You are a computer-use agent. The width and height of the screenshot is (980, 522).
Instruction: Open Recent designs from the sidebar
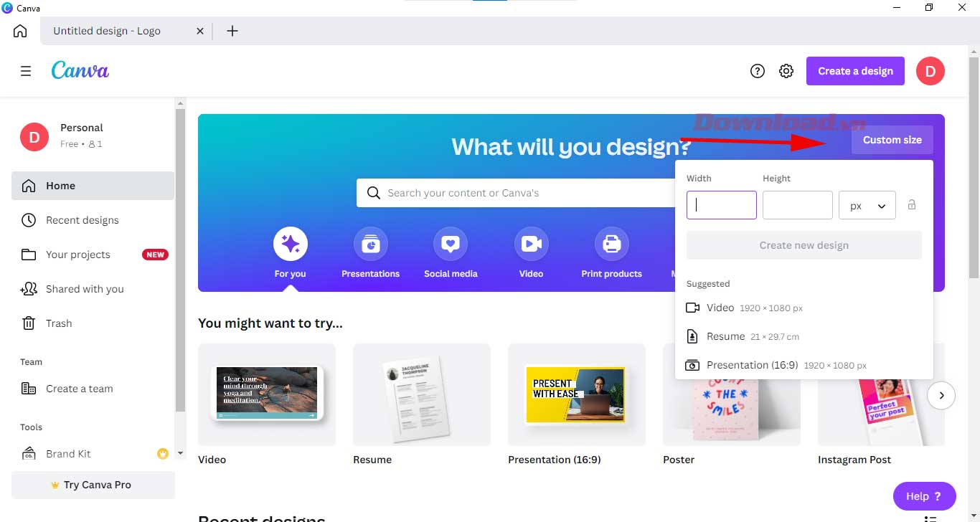[x=81, y=219]
